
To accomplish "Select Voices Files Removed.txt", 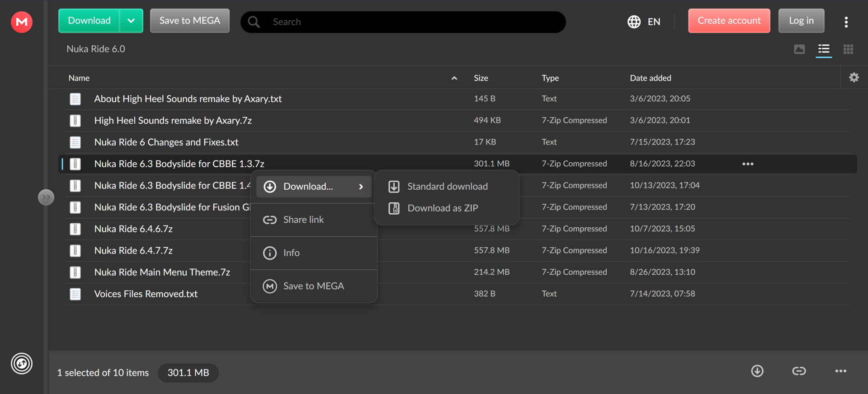I will [146, 294].
